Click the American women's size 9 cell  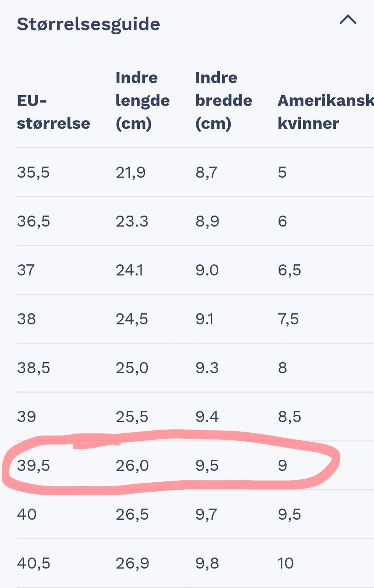pos(282,466)
